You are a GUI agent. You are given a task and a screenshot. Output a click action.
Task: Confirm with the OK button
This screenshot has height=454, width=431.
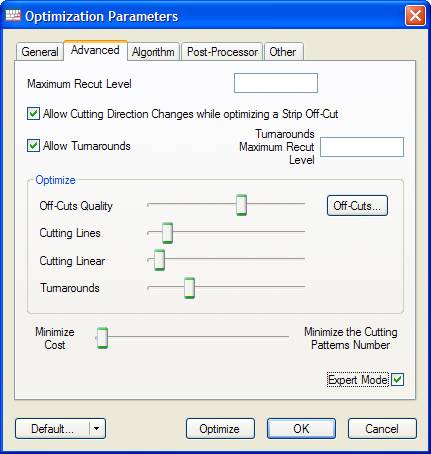point(301,428)
